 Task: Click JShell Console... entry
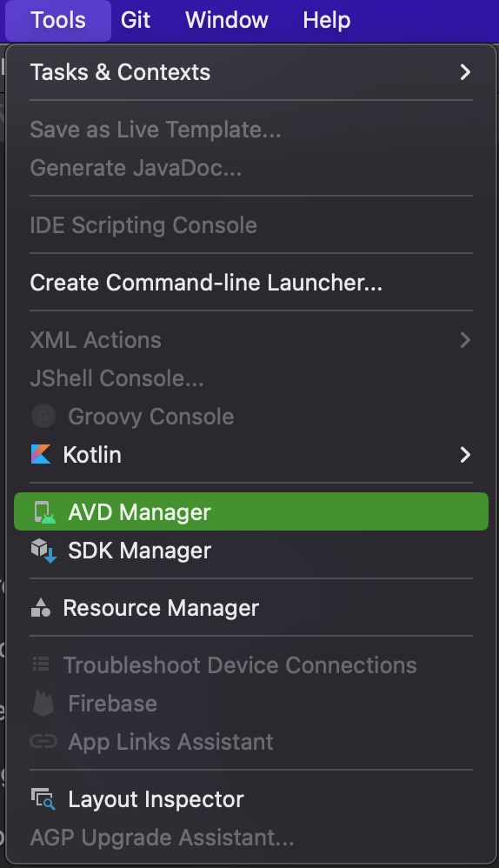coord(251,378)
